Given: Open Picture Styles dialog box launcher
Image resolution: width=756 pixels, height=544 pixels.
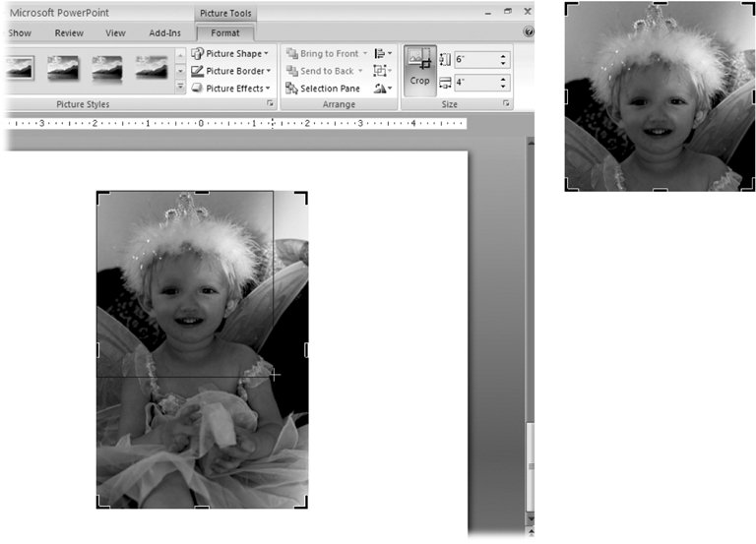Looking at the screenshot, I should pyautogui.click(x=270, y=103).
